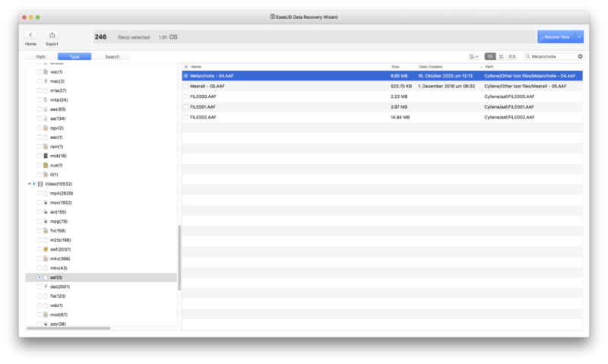Click the flv(168) file icon
Image resolution: width=608 pixels, height=364 pixels.
click(46, 231)
